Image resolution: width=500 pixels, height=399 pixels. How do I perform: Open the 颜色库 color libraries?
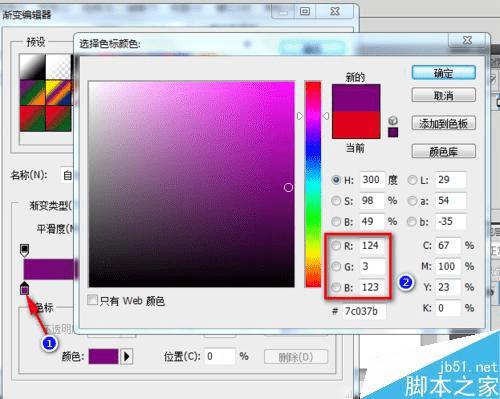pos(443,151)
